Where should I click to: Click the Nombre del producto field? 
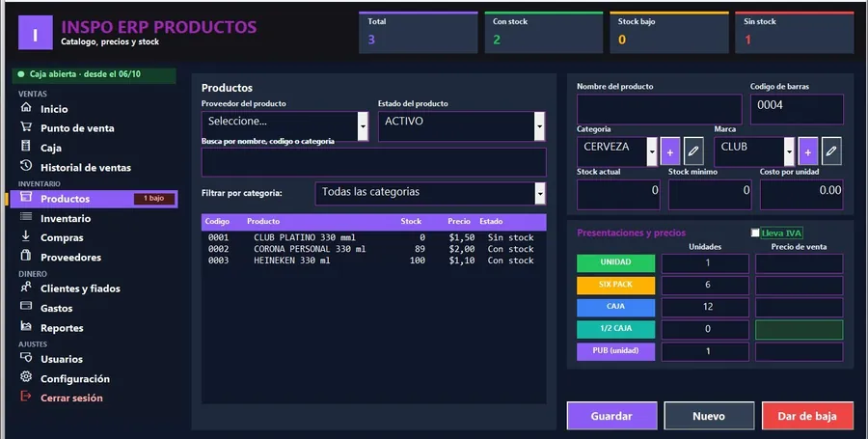click(660, 109)
